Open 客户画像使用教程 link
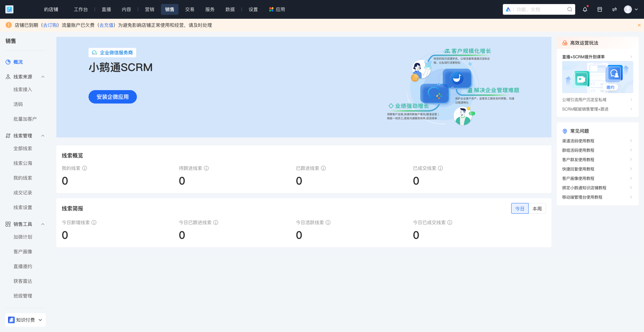 (578, 178)
